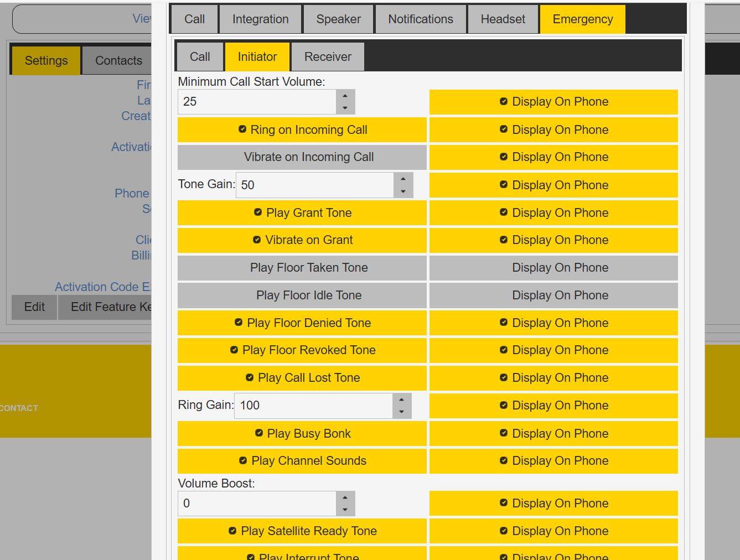Focus the Volume Boost input field
740x560 pixels.
[x=257, y=504]
